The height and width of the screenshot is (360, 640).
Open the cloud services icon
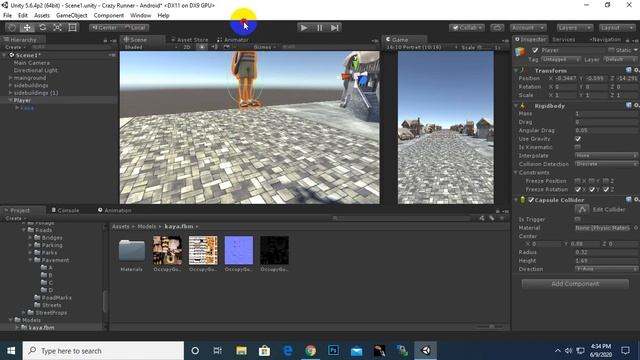(497, 28)
